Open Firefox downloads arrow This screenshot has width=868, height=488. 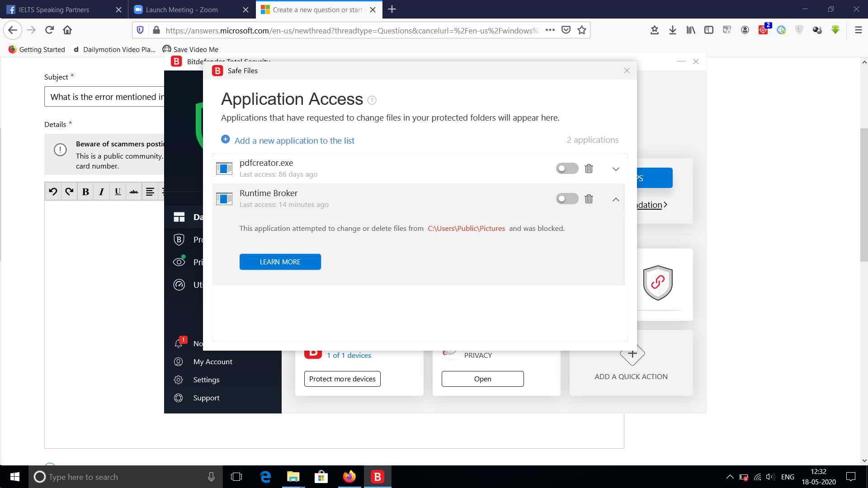(673, 30)
